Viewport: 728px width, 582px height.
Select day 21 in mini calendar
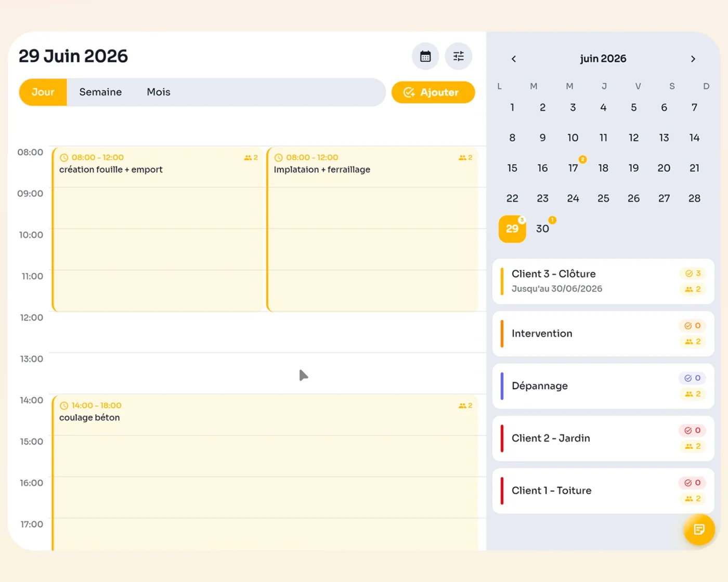[x=694, y=168]
